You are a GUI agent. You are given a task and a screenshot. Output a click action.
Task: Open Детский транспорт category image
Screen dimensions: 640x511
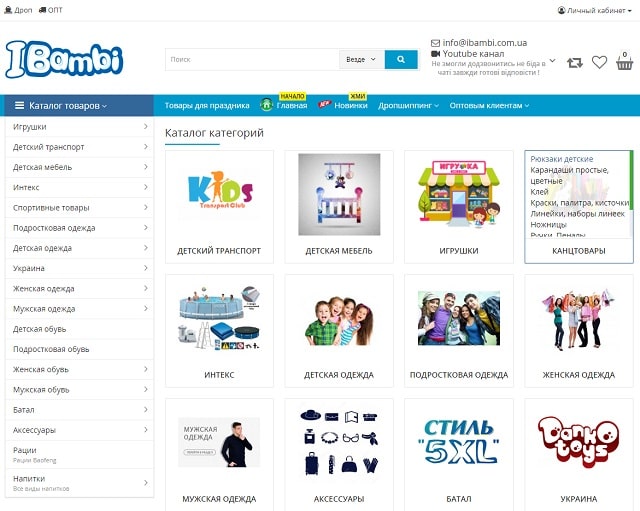219,194
